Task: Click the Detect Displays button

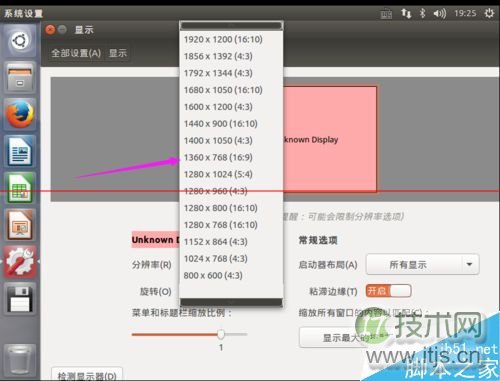Action: [87, 375]
